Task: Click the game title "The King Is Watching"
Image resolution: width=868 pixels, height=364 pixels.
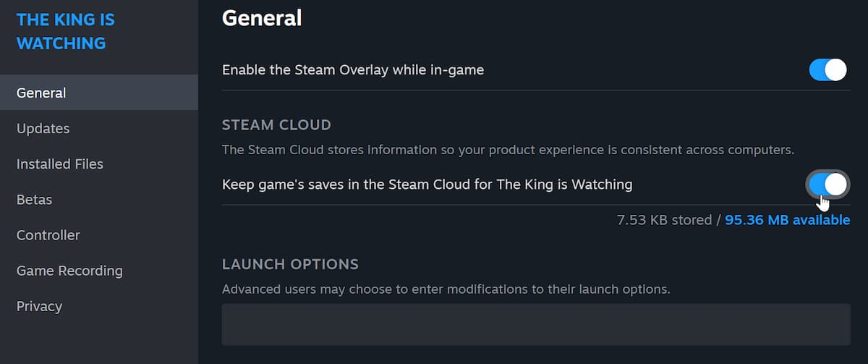Action: tap(65, 31)
